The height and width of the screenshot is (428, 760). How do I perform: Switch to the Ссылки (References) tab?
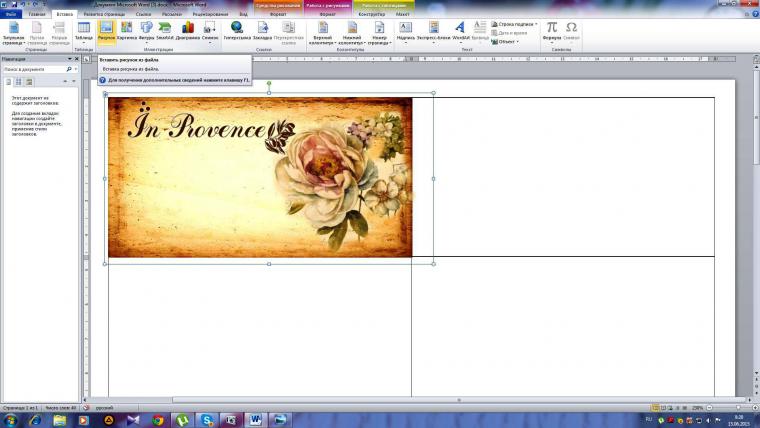[x=143, y=14]
